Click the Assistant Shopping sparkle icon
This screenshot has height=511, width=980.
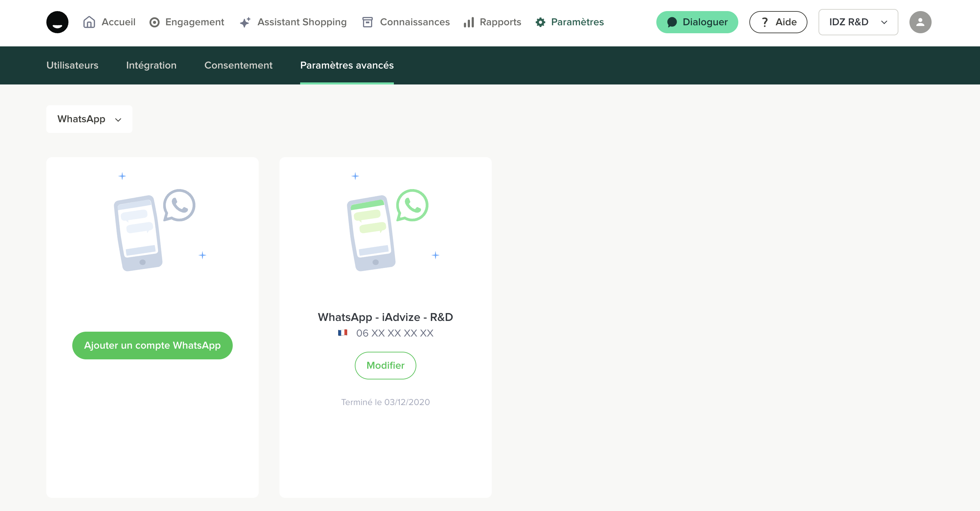pos(245,22)
